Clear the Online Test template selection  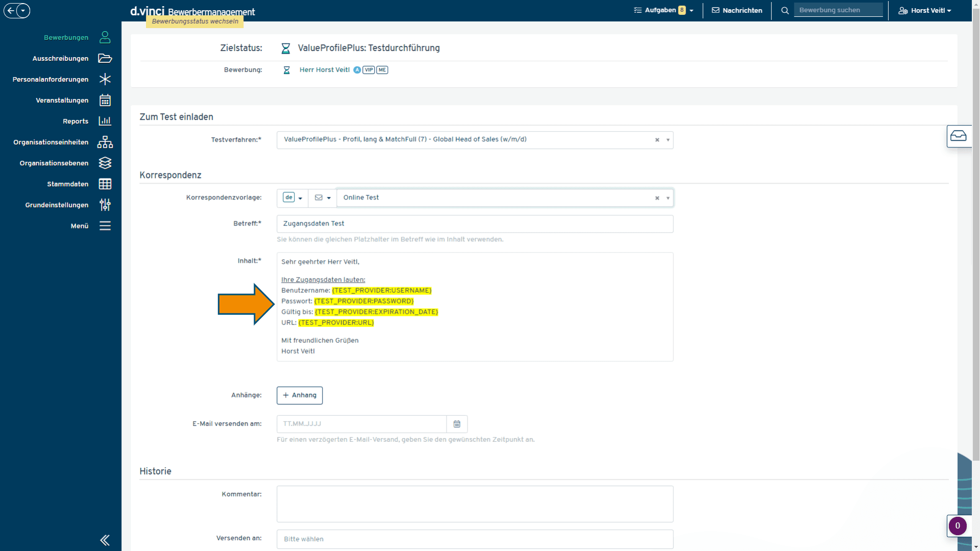pos(657,198)
